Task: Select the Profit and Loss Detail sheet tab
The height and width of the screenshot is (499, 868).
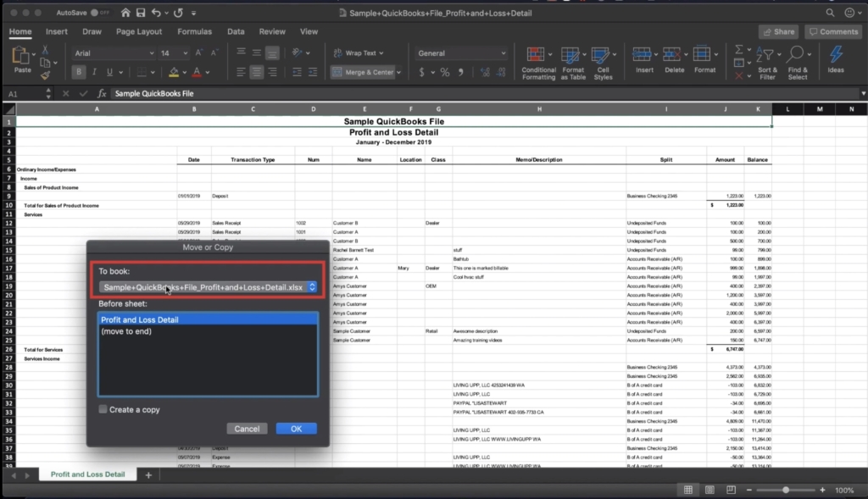Action: tap(87, 474)
